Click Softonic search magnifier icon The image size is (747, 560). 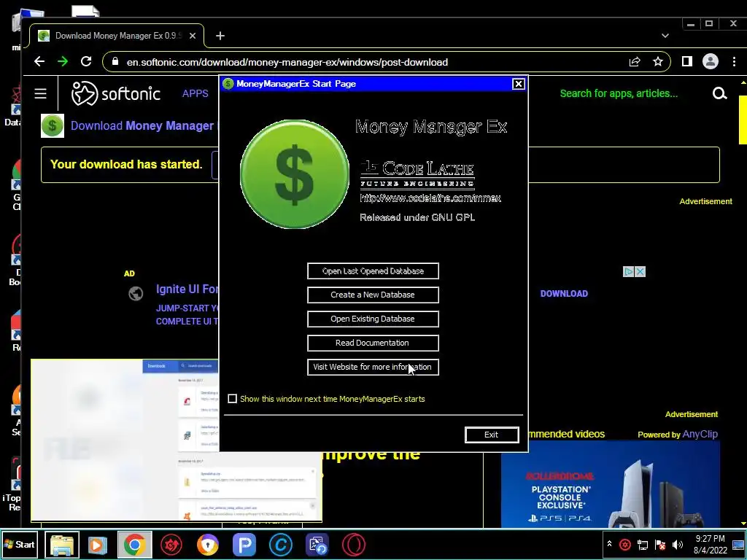click(x=719, y=94)
